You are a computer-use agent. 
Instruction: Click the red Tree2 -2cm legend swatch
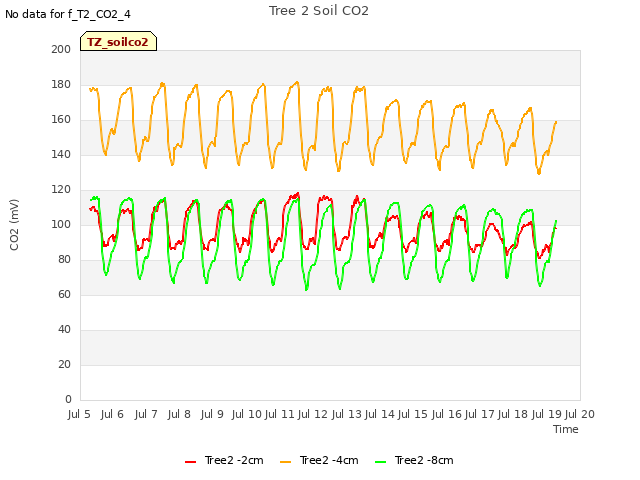tap(191, 462)
